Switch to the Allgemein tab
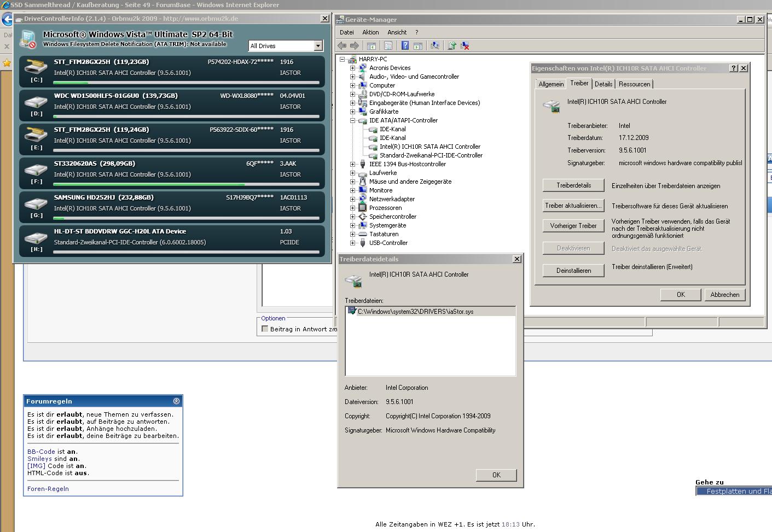The width and height of the screenshot is (772, 532). [x=551, y=84]
